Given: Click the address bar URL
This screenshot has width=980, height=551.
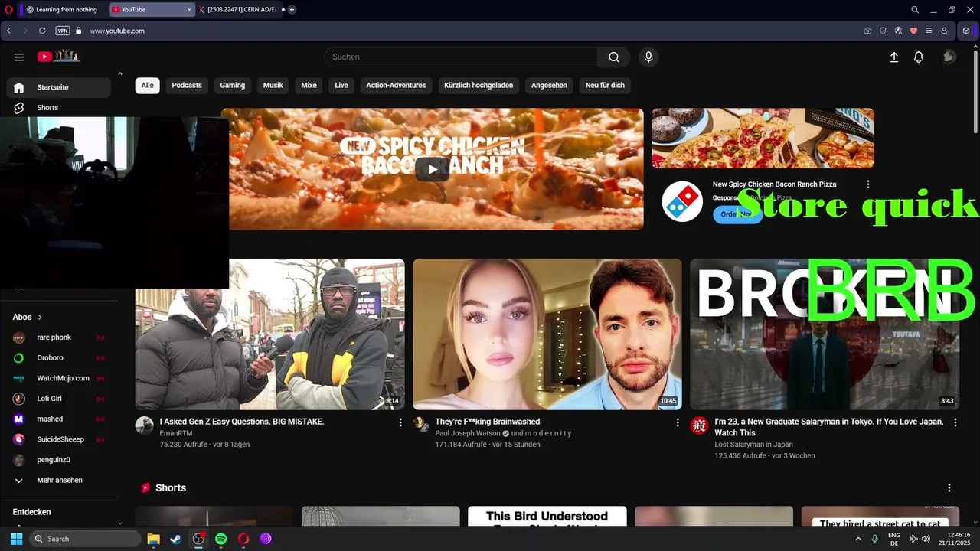Looking at the screenshot, I should [x=117, y=31].
